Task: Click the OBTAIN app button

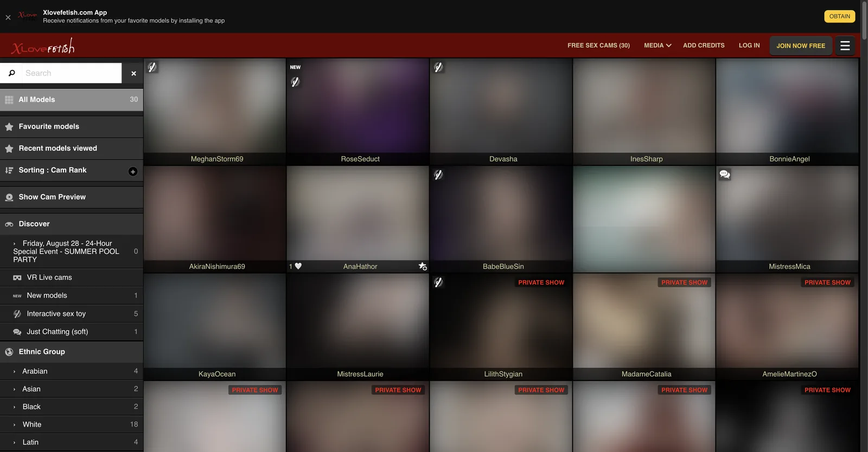Action: 839,16
